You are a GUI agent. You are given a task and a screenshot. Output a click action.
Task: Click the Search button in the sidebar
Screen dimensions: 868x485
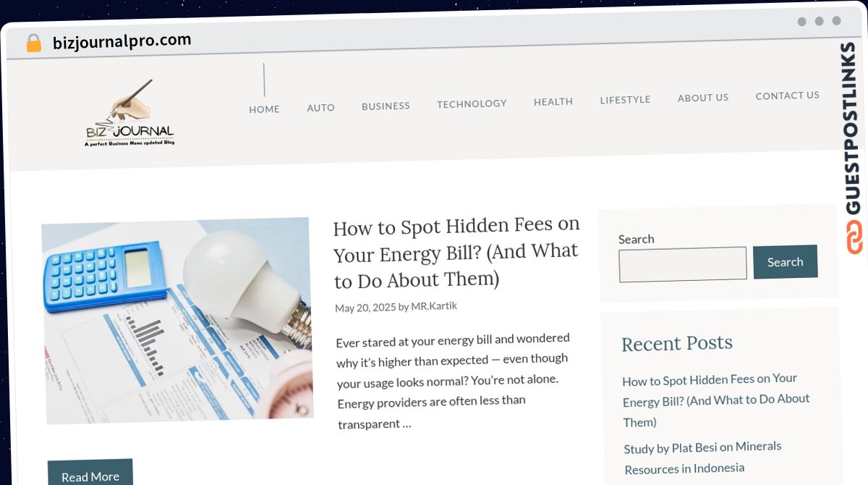tap(785, 262)
